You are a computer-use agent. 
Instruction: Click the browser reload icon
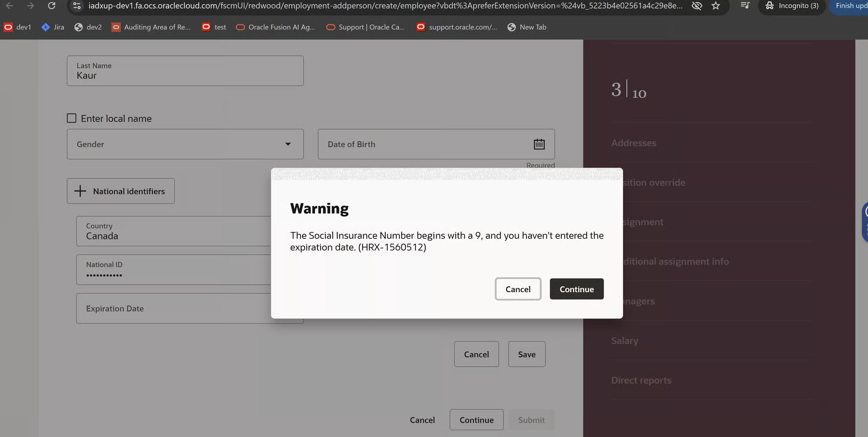(x=51, y=6)
